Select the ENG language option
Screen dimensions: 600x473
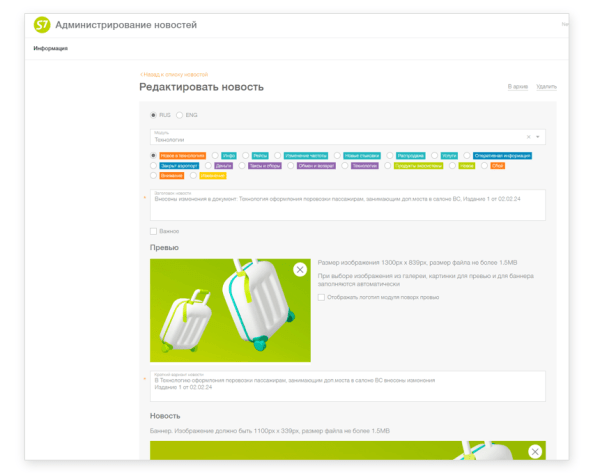[x=180, y=115]
